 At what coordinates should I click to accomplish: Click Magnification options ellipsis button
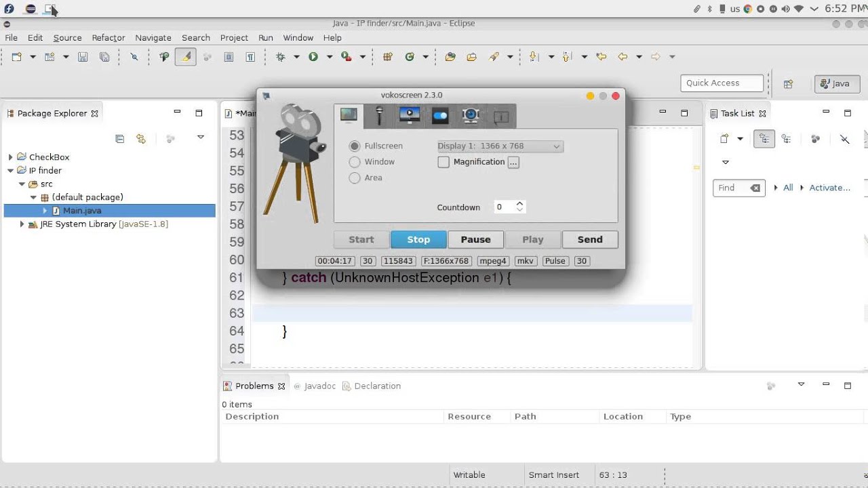pyautogui.click(x=513, y=162)
